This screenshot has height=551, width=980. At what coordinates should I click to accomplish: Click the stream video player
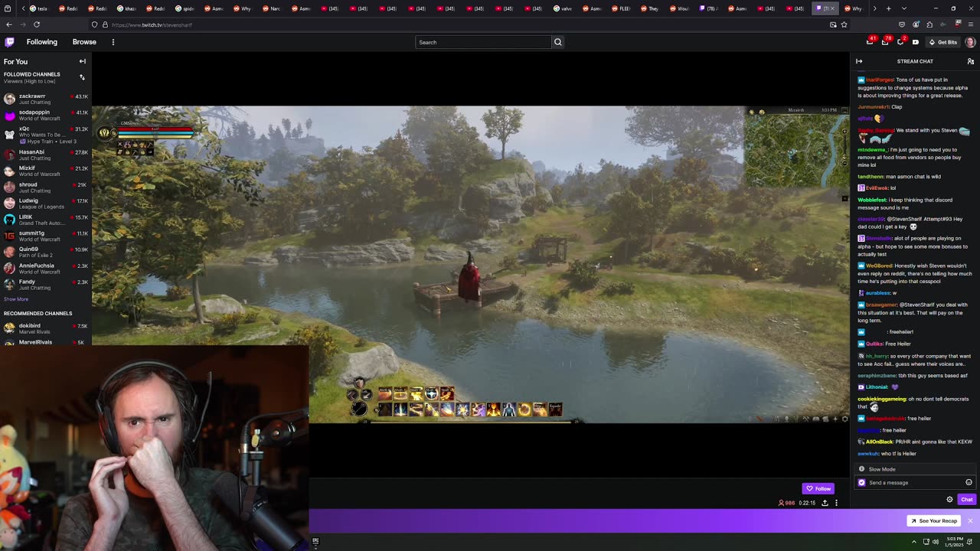point(471,264)
